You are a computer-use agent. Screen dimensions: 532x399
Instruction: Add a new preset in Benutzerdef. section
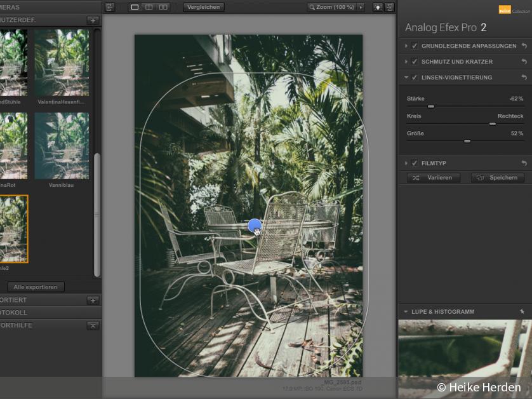click(93, 20)
